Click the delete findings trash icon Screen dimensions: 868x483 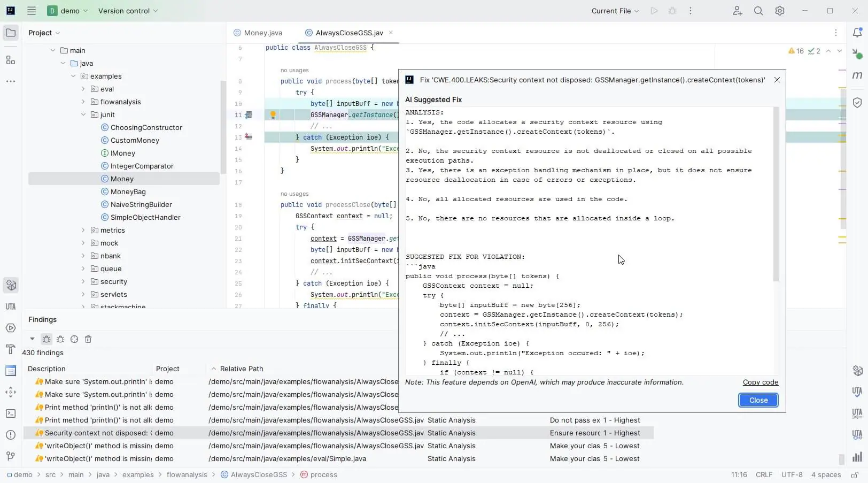[x=88, y=339]
